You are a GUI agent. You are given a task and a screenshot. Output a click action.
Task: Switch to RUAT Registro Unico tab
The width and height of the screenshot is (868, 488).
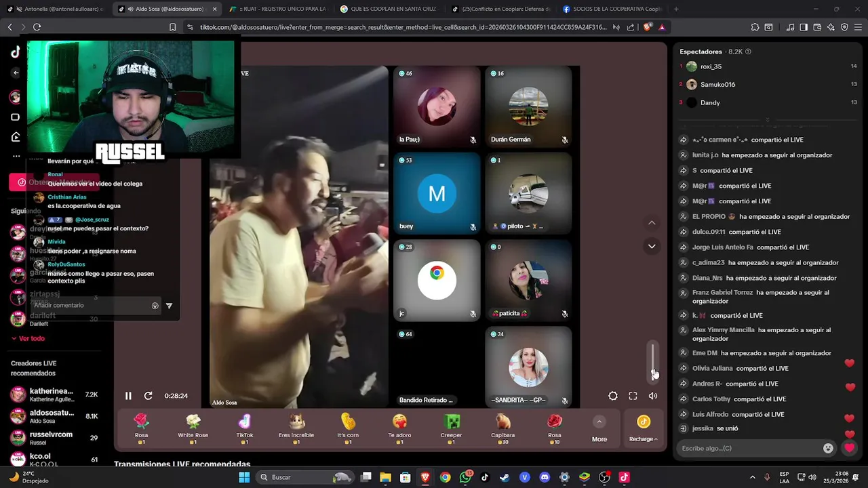pos(278,9)
